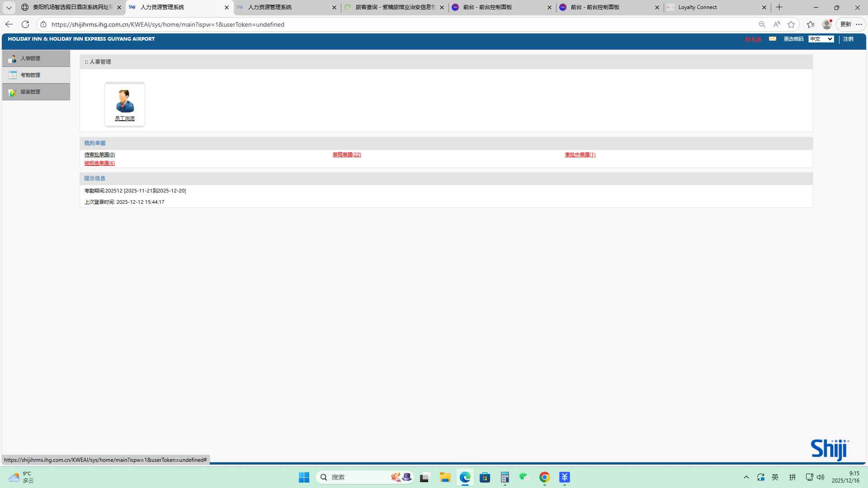Screen dimensions: 868x488
Task: Click the 报表管理 chart icon
Action: (12, 92)
